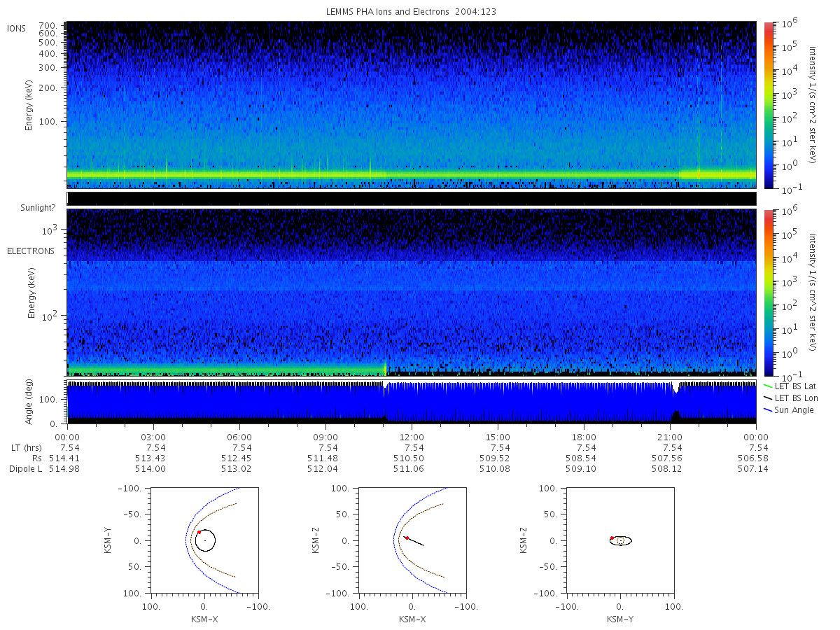This screenshot has width=840, height=630.
Task: Click the 06:00 time tick label
Action: point(239,437)
